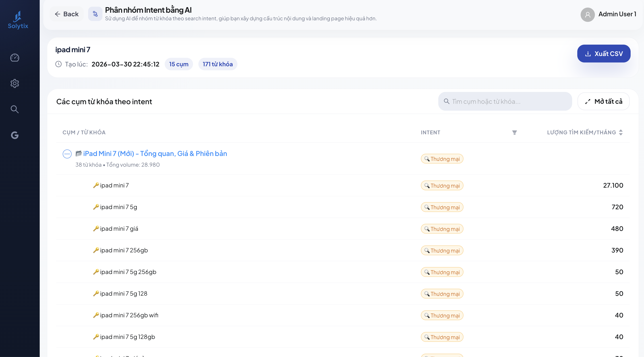Select the keyword 'ipad mini 7 5g 128gb'
The height and width of the screenshot is (357, 644).
pyautogui.click(x=127, y=337)
